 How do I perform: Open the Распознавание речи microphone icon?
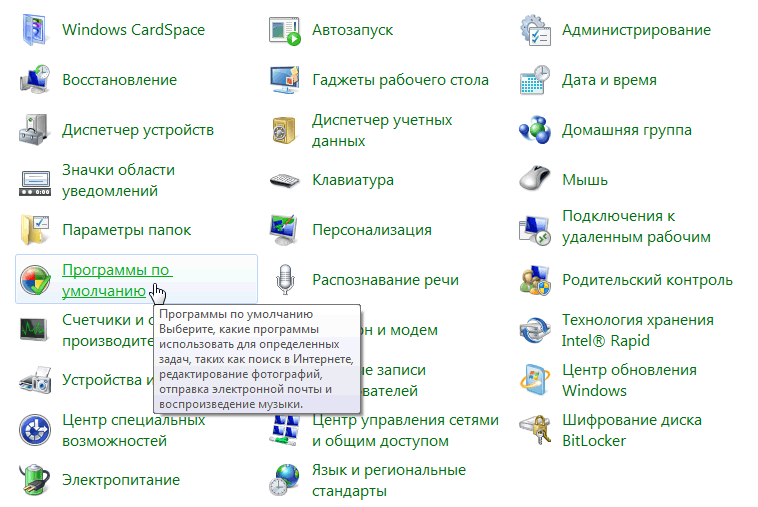click(x=285, y=280)
